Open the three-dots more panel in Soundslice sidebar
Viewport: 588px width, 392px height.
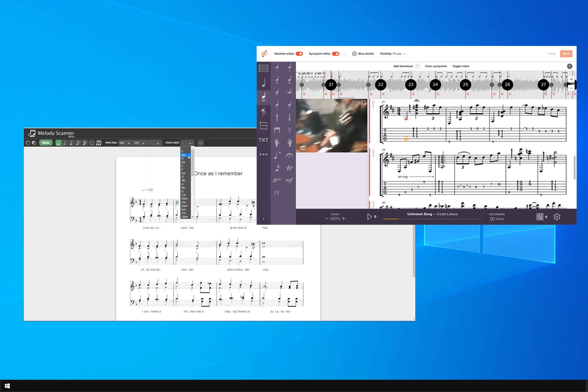coord(263,154)
